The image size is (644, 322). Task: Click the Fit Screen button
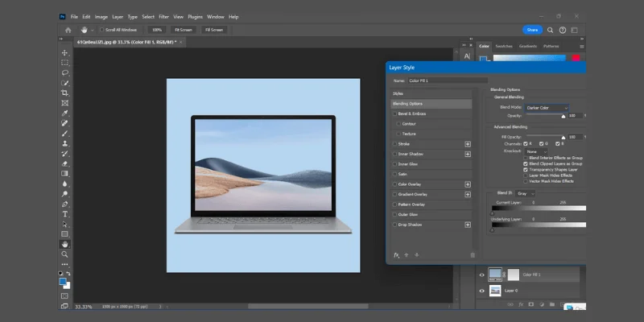tap(184, 30)
